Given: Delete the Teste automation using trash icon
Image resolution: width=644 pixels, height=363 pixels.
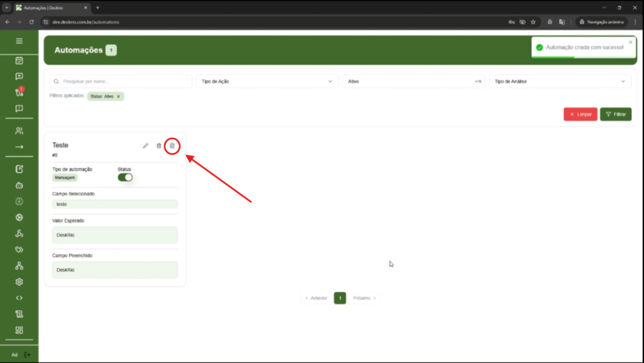Looking at the screenshot, I should click(x=158, y=146).
